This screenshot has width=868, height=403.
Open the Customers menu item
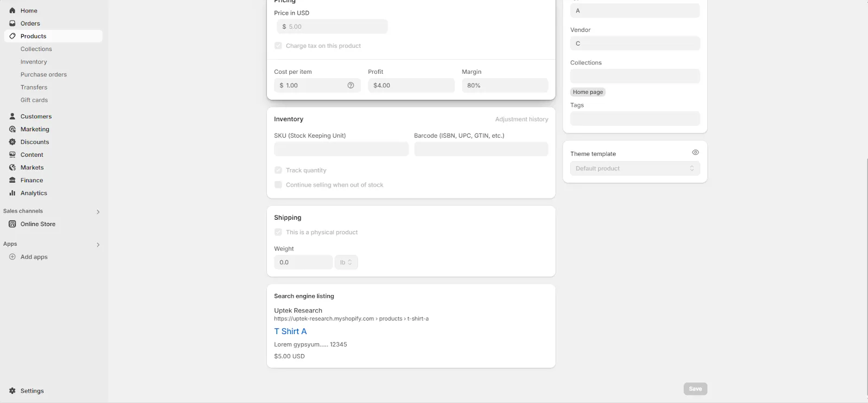point(53,116)
